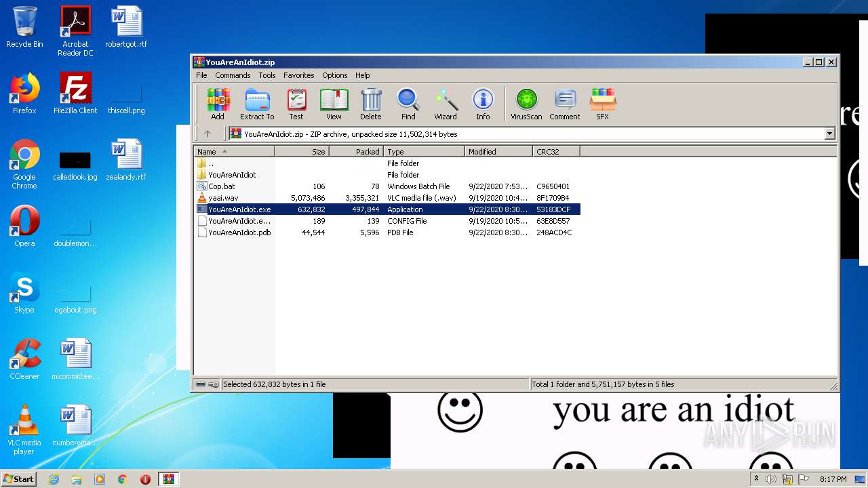Image resolution: width=868 pixels, height=488 pixels.
Task: Click the SFX toolbar icon
Action: coord(602,104)
